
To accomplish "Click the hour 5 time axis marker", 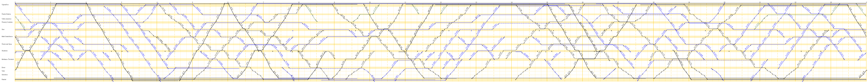I will [192, 2].
